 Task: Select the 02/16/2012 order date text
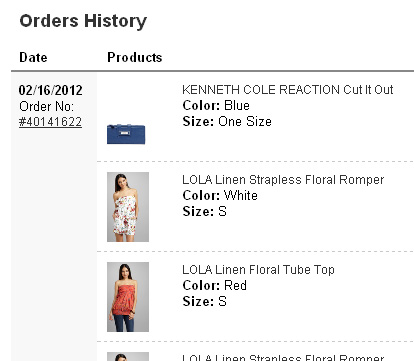50,90
